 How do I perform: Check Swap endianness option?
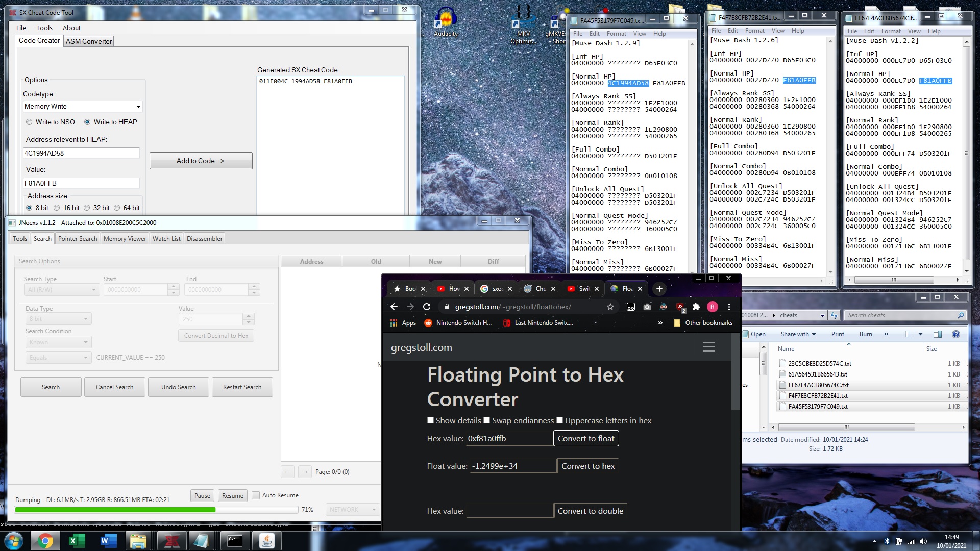point(487,420)
